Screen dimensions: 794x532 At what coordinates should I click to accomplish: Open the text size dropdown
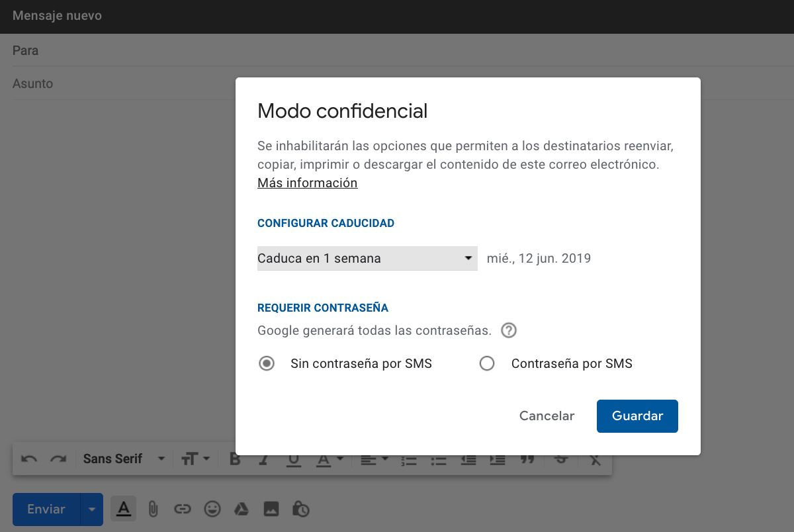[196, 459]
